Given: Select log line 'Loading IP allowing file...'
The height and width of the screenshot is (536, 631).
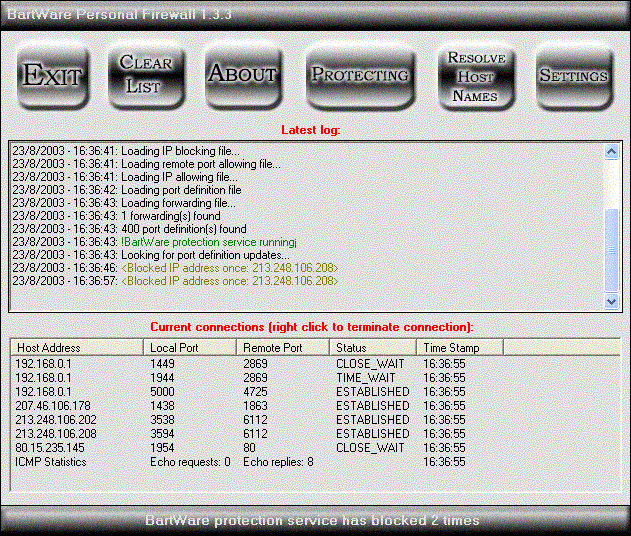Looking at the screenshot, I should [125, 177].
